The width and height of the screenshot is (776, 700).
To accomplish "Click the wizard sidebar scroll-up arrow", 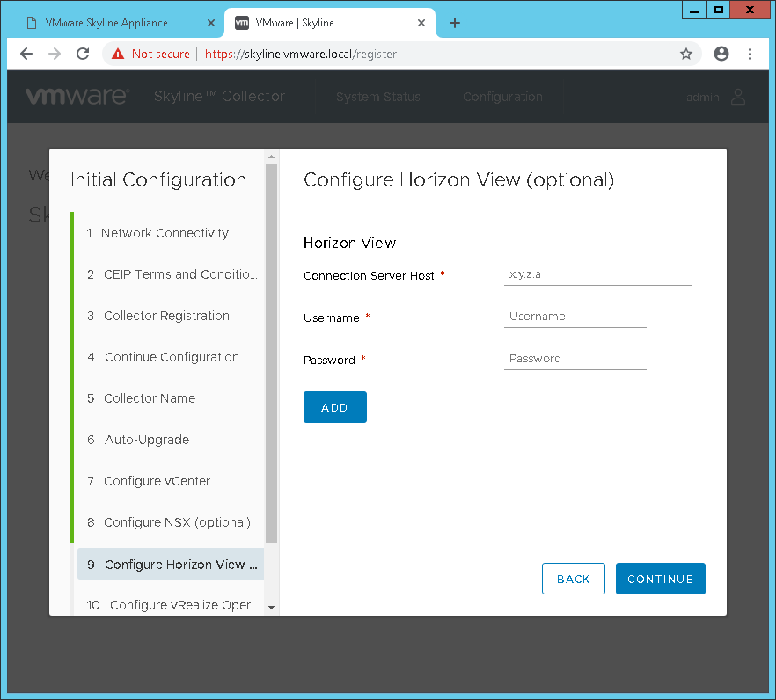I will [x=271, y=157].
